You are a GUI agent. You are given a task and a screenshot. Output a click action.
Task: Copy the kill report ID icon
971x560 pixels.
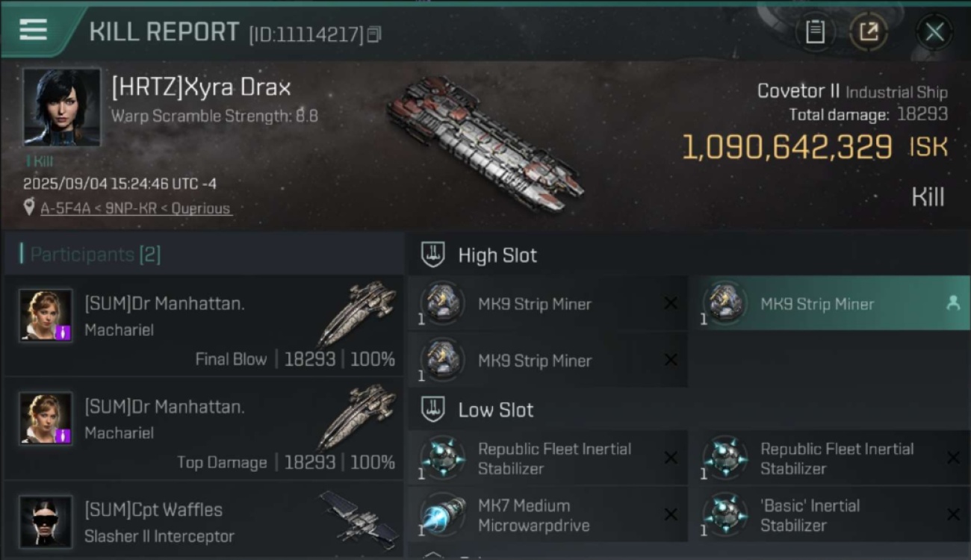(x=374, y=34)
